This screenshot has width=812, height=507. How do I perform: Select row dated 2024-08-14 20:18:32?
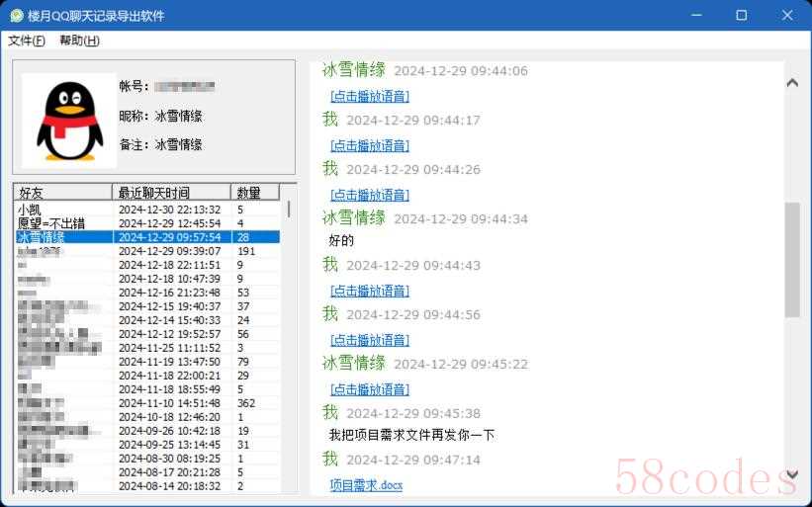point(148,486)
